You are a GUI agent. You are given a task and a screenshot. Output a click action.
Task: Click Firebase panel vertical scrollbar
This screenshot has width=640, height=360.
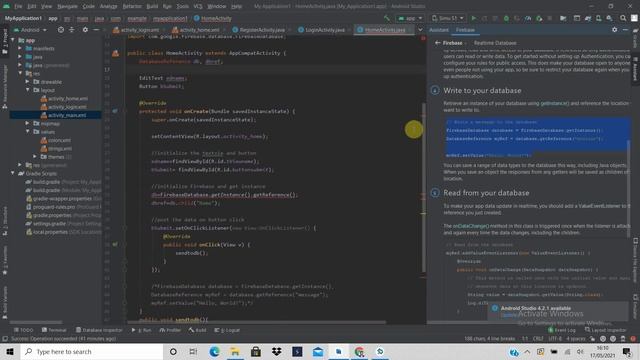629,188
